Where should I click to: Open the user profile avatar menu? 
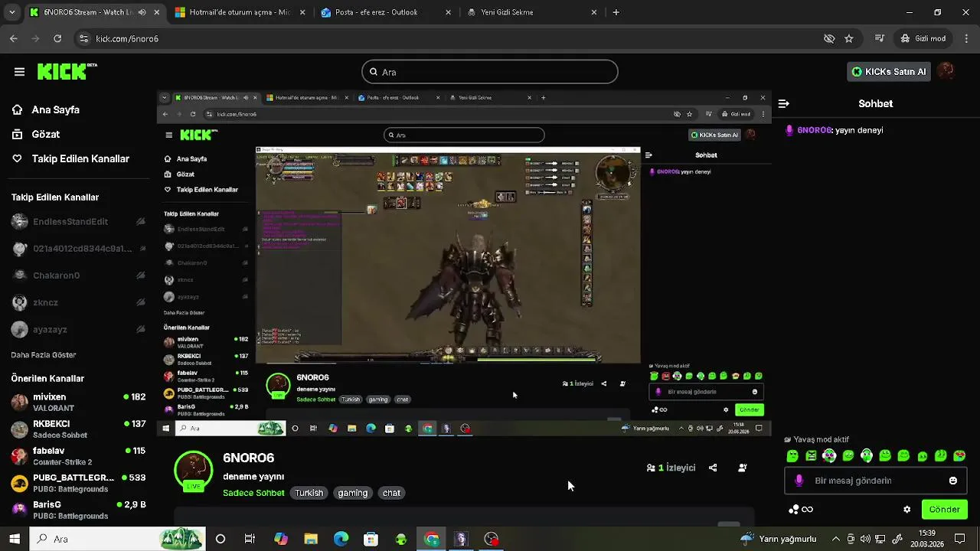pyautogui.click(x=947, y=71)
